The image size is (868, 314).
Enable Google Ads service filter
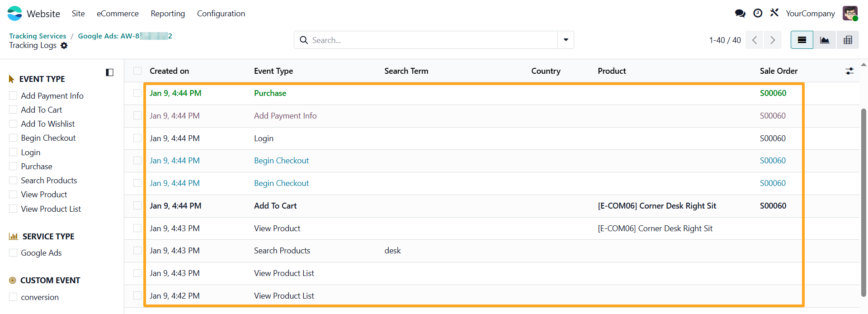coord(13,252)
